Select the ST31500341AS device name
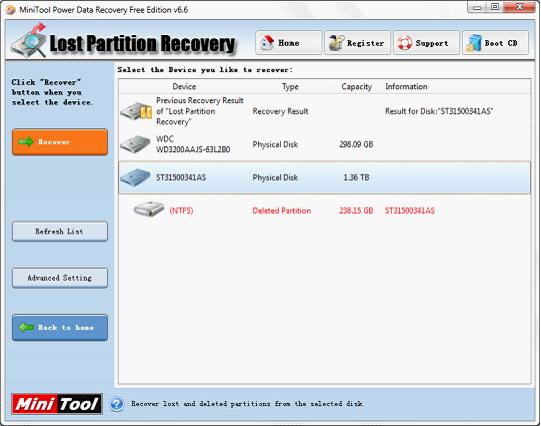 pos(181,177)
